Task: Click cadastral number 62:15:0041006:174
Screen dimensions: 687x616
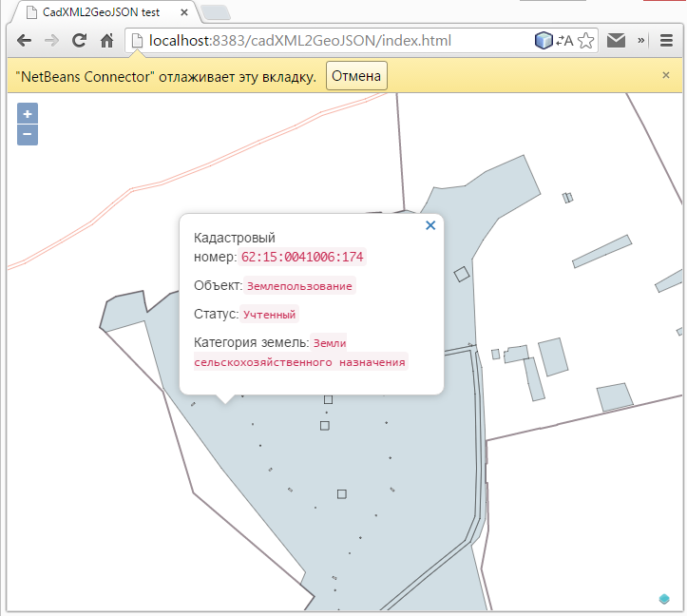Action: click(x=302, y=257)
